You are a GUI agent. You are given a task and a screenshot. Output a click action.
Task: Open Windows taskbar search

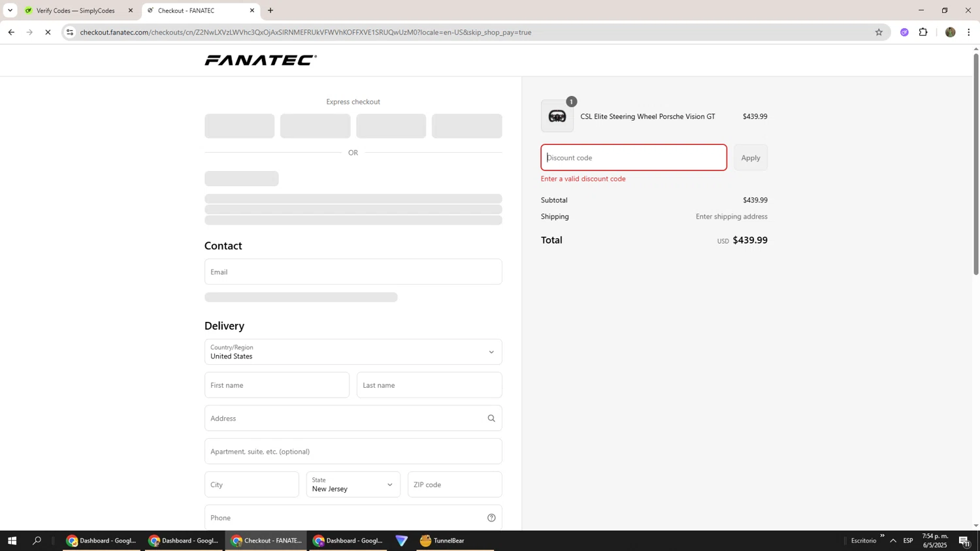pos(37,541)
